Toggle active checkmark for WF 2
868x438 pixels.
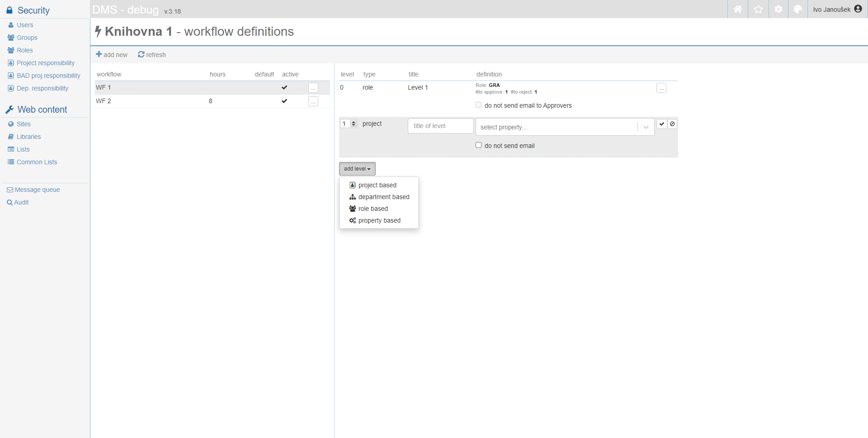tap(284, 101)
